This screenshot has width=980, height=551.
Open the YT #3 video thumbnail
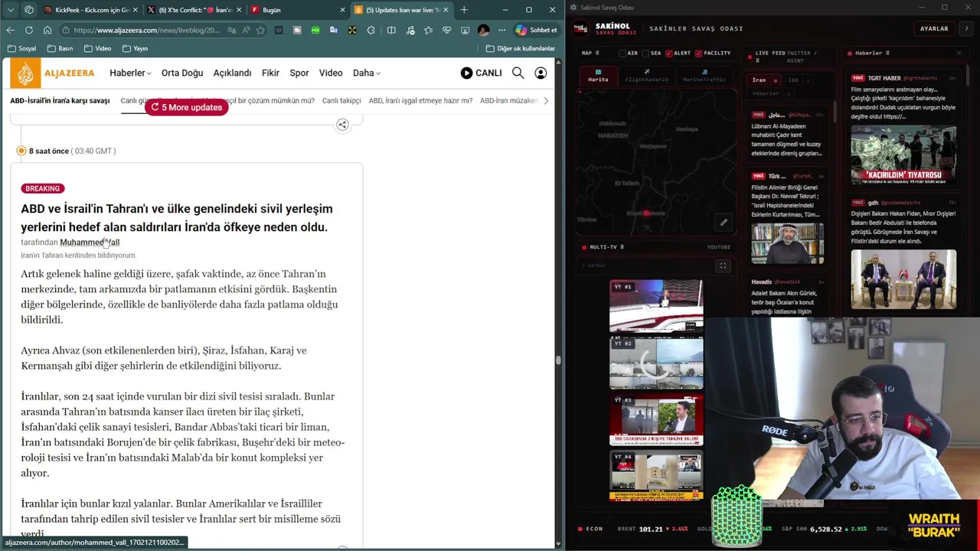[x=656, y=419]
